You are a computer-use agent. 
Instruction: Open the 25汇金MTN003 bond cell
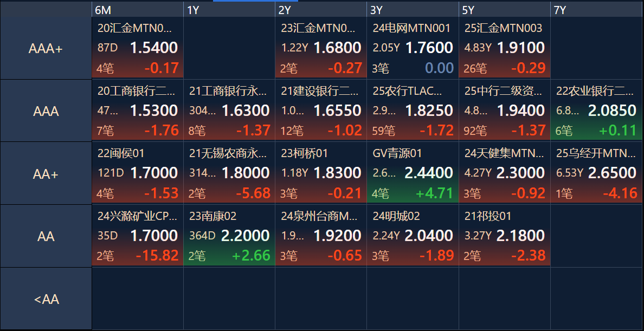point(504,48)
